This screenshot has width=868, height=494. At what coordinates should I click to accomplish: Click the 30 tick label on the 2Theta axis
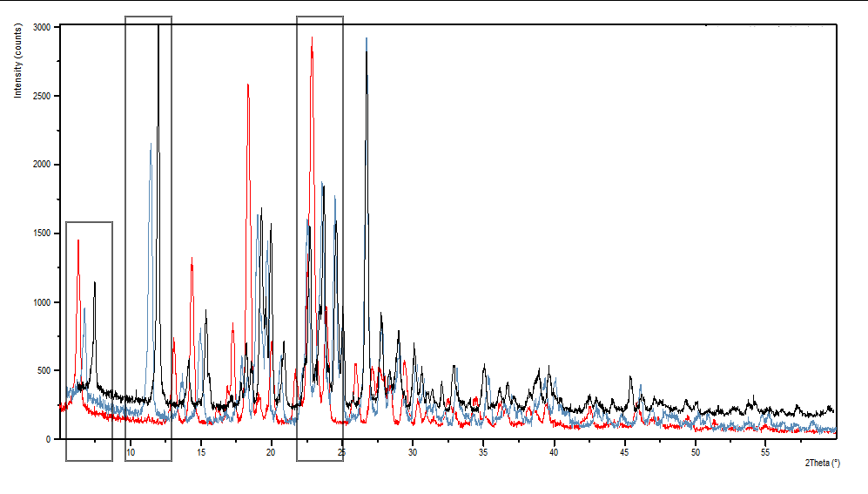click(x=413, y=453)
